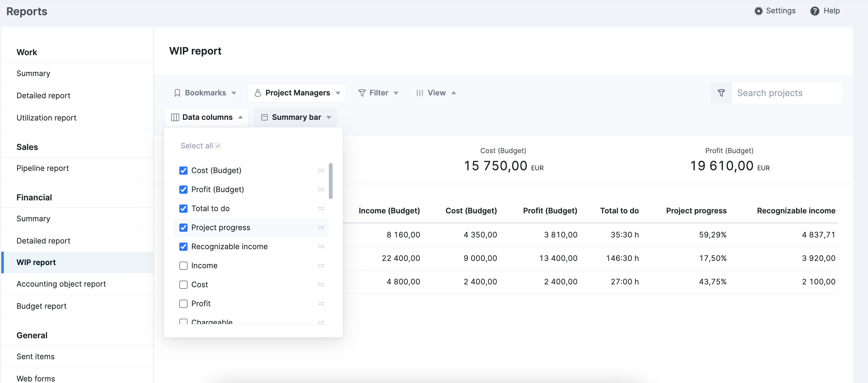The width and height of the screenshot is (868, 383).
Task: Grab the drag handle for Profit (Budget)
Action: coord(321,190)
